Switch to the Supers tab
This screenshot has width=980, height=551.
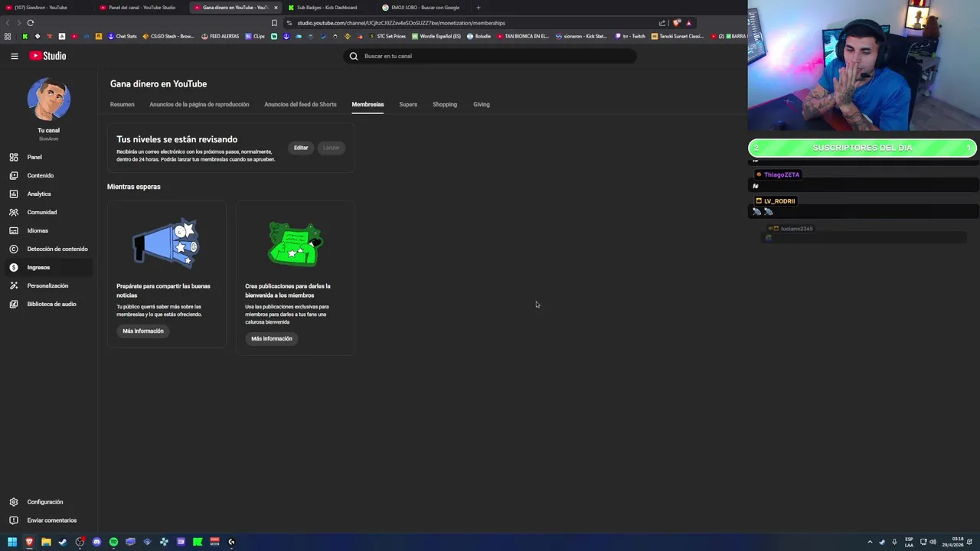pos(408,104)
